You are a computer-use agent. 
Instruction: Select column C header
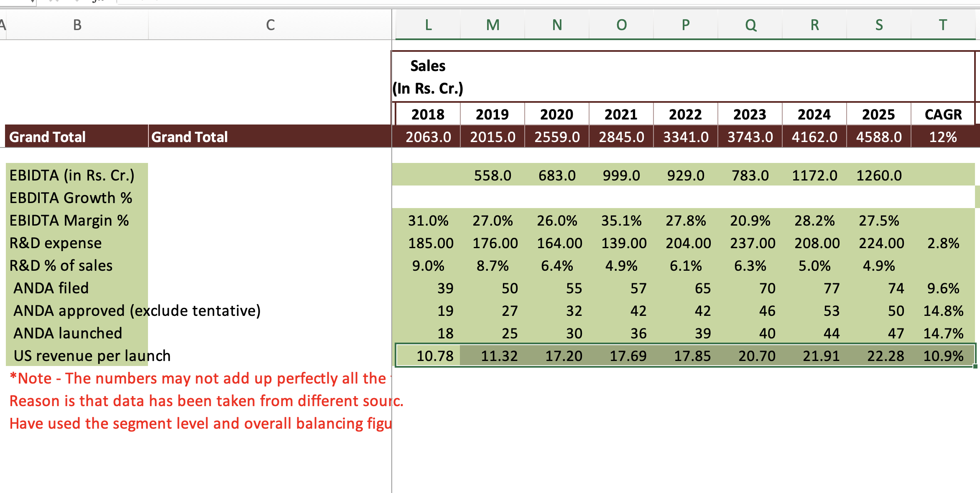pos(270,25)
